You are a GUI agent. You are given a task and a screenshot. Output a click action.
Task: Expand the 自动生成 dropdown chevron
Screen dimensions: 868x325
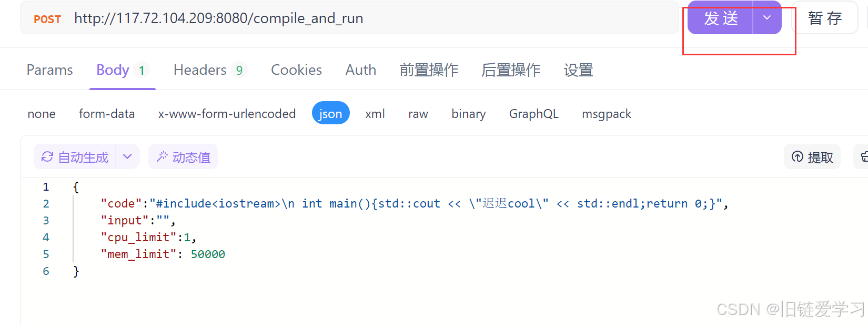[127, 157]
